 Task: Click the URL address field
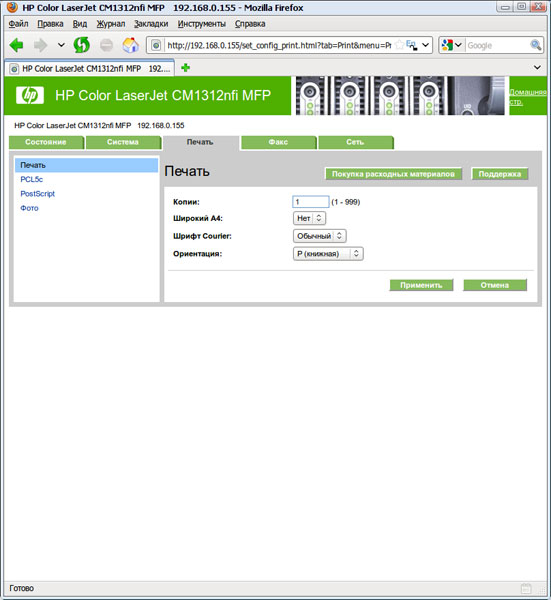(279, 46)
